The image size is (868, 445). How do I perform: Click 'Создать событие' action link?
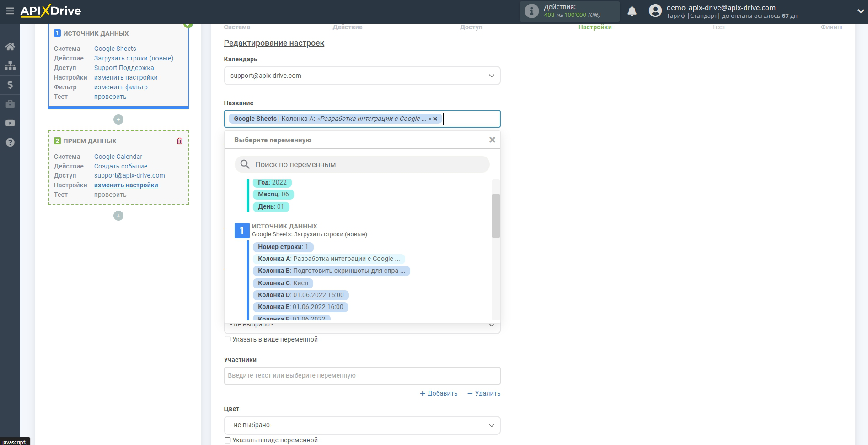point(121,166)
